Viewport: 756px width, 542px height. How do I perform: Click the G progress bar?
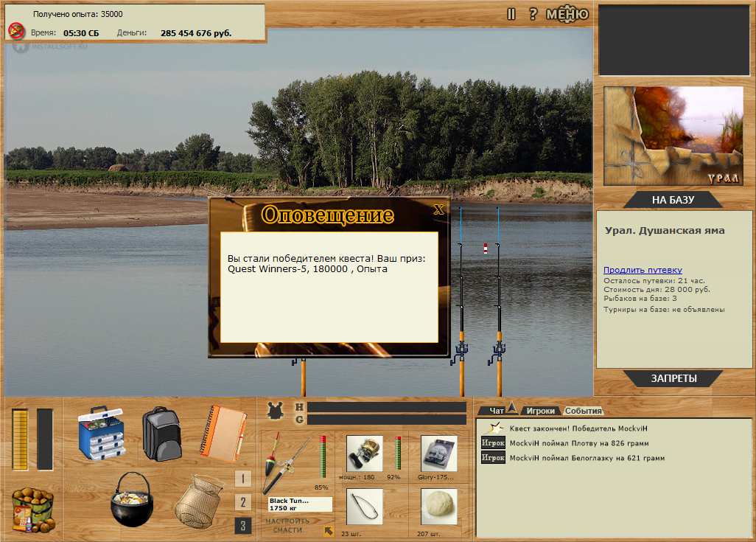(387, 420)
